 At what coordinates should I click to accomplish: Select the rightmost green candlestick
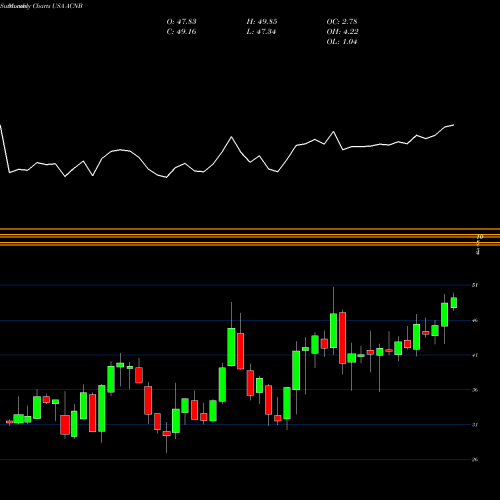coord(454,303)
